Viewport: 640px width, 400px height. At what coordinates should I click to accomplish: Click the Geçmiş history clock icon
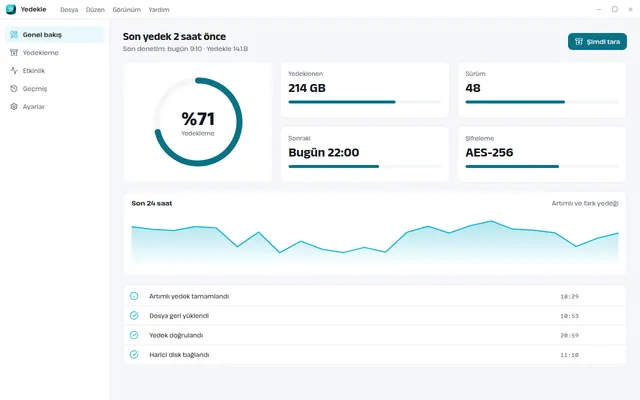(14, 89)
